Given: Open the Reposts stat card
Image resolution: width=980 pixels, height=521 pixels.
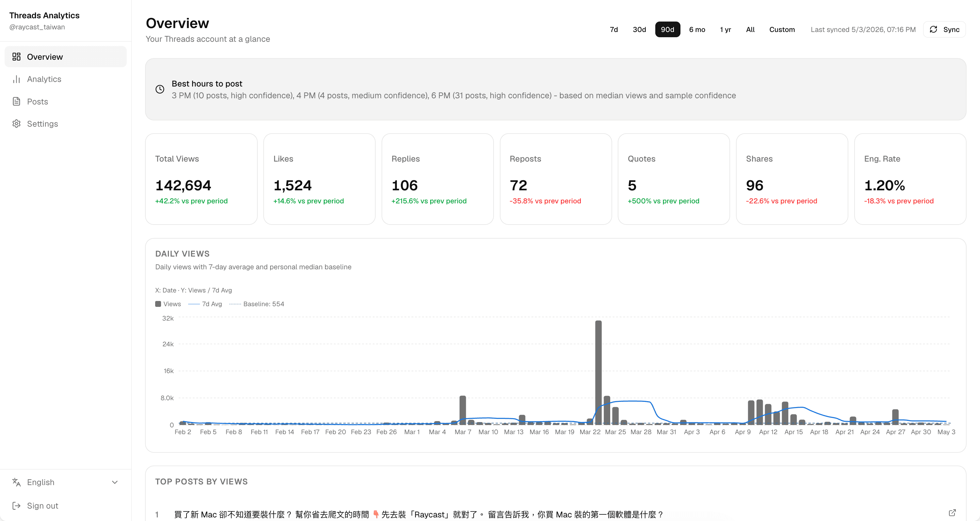Looking at the screenshot, I should click(x=556, y=179).
